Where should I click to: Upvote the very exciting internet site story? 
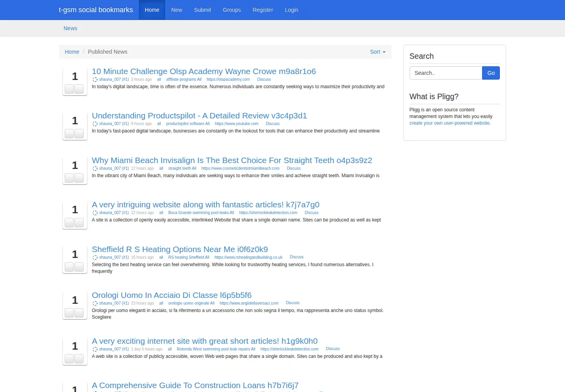69,359
